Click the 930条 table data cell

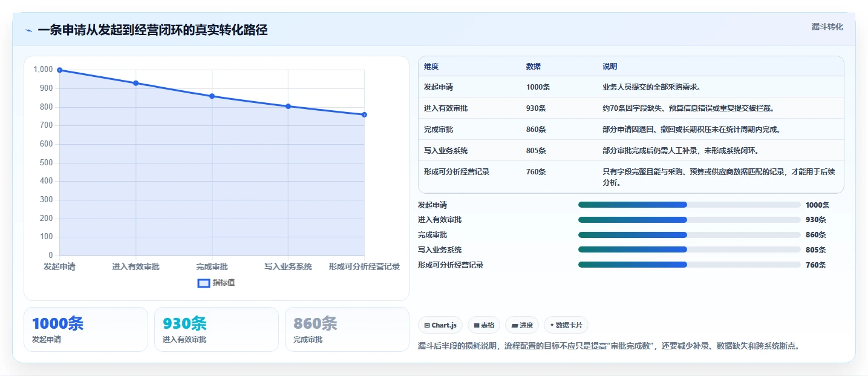[536, 108]
